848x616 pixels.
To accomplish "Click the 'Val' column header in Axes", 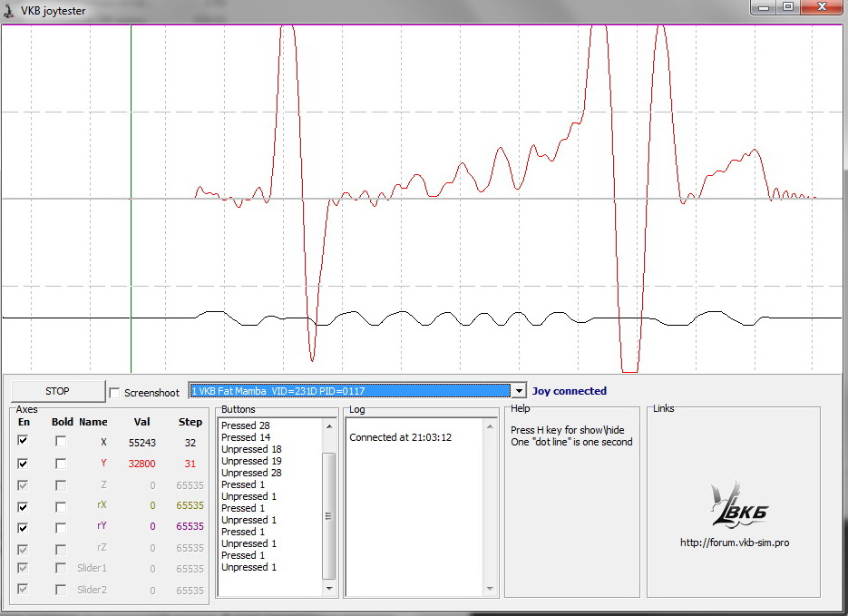I will click(141, 422).
